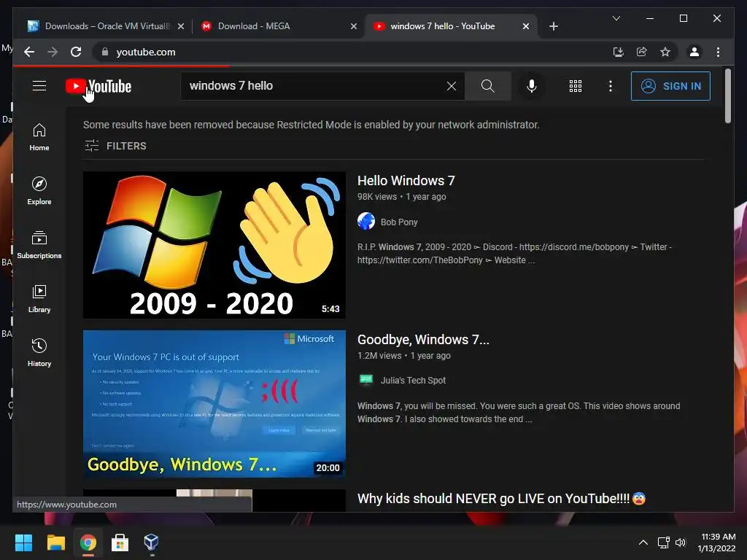747x560 pixels.
Task: Open the Goodbye, Windows 7... thumbnail
Action: [214, 404]
